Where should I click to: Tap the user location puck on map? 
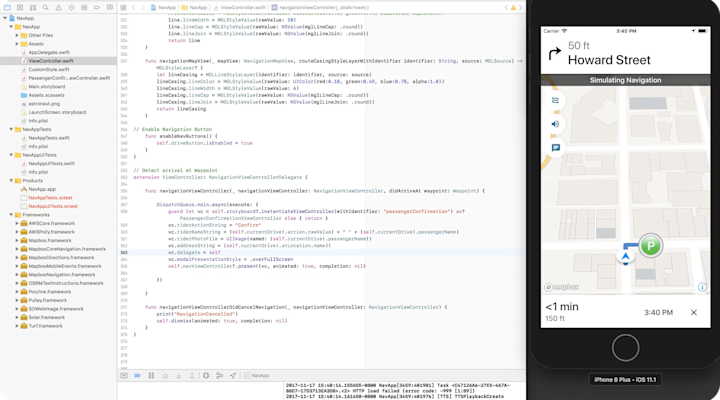625,257
